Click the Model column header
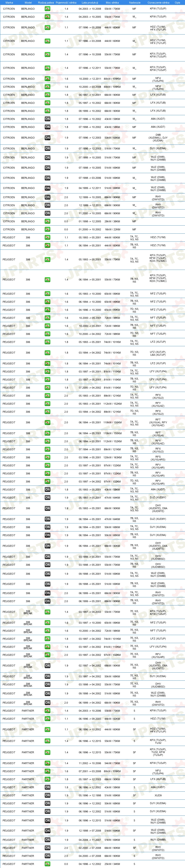This screenshot has width=185, height=868. point(28,2)
